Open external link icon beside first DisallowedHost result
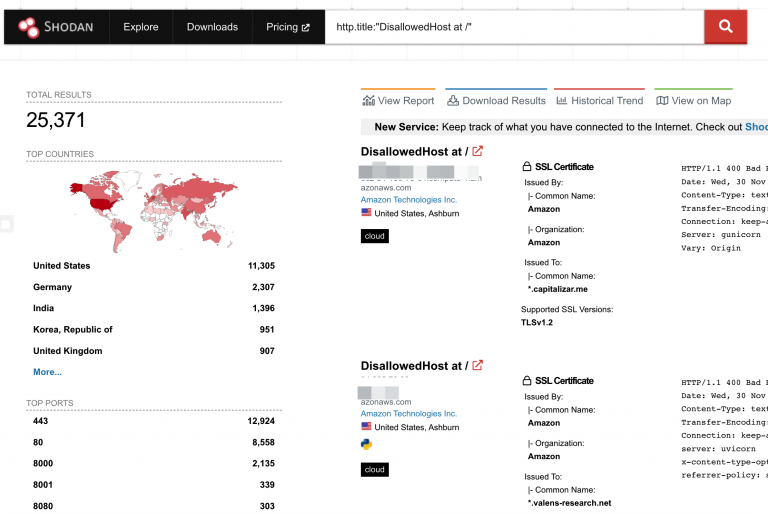Screen dimensions: 768x514 (x=478, y=151)
